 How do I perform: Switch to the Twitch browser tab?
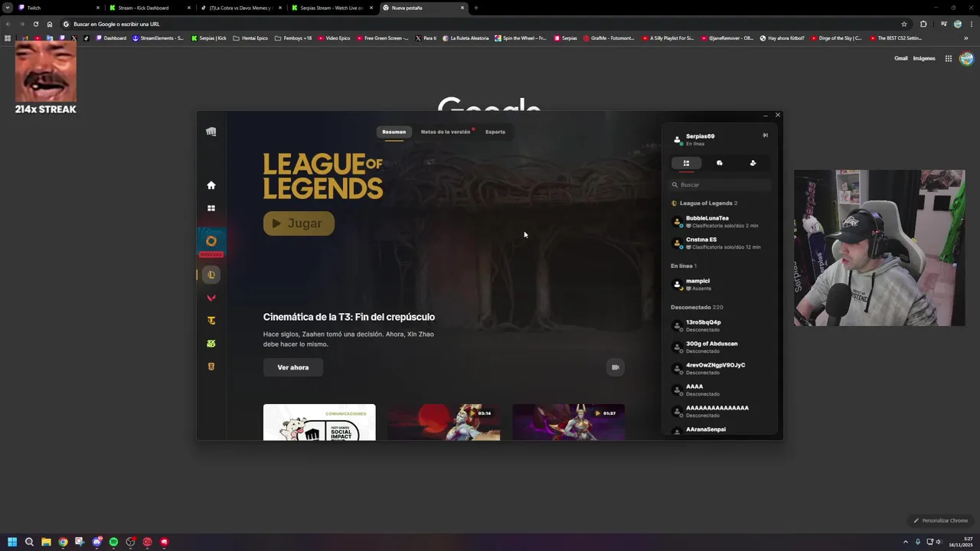point(57,8)
